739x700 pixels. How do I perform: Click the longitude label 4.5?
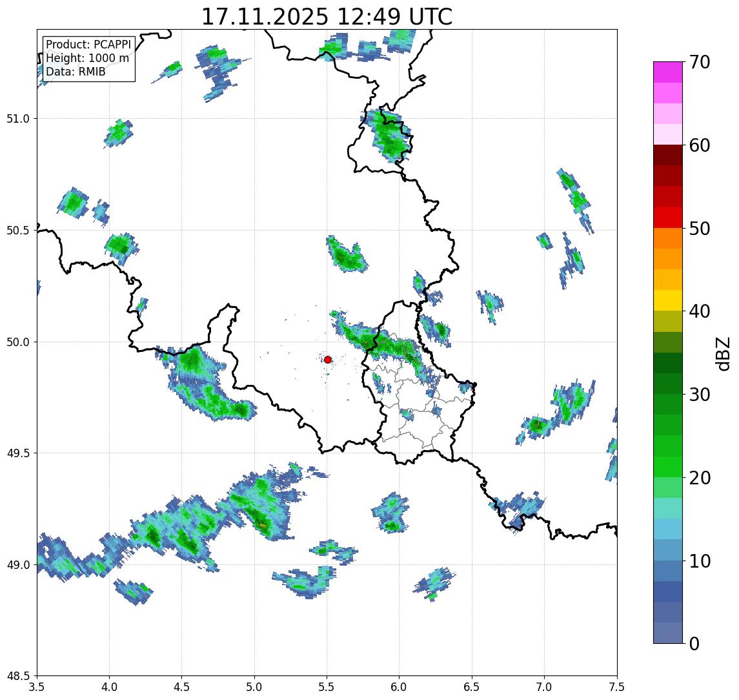[x=182, y=687]
